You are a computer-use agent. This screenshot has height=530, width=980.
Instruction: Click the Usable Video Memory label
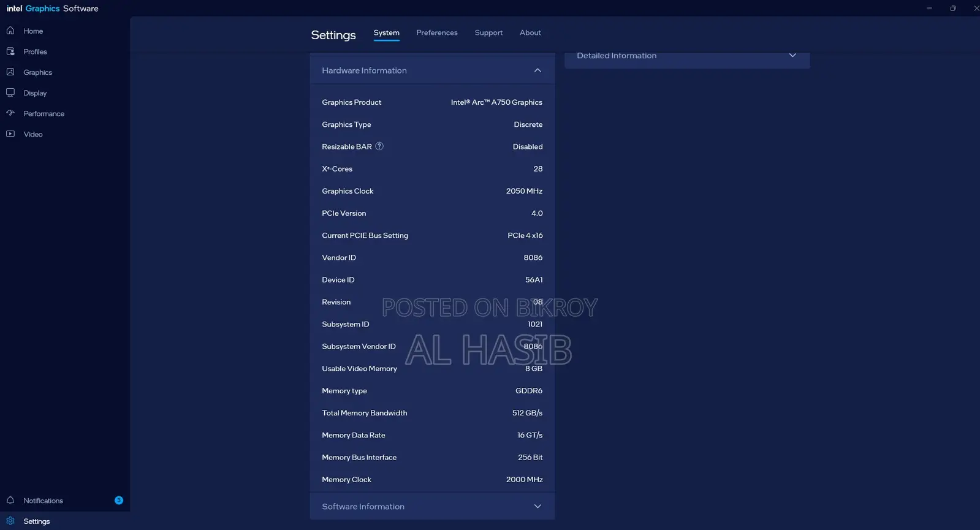359,368
